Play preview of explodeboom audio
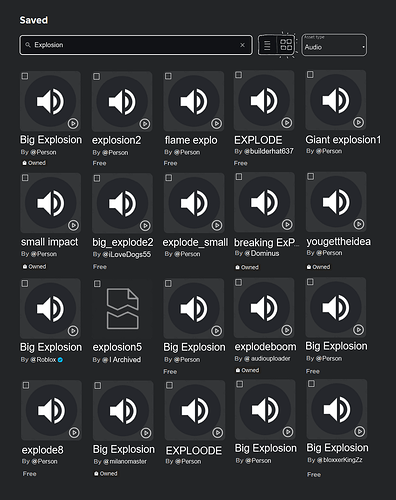Viewport: 396px width, 500px height. click(286, 330)
